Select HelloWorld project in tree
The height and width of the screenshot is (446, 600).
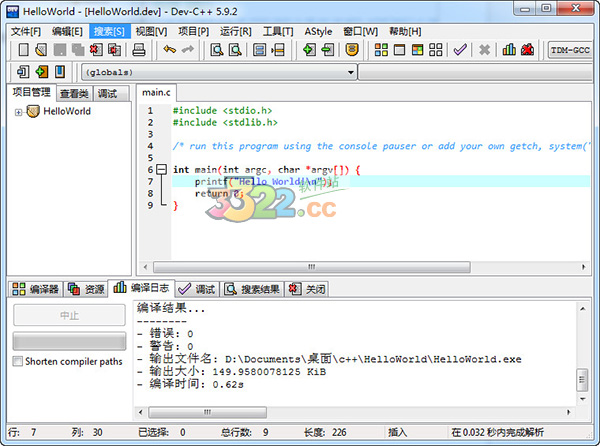pyautogui.click(x=67, y=111)
